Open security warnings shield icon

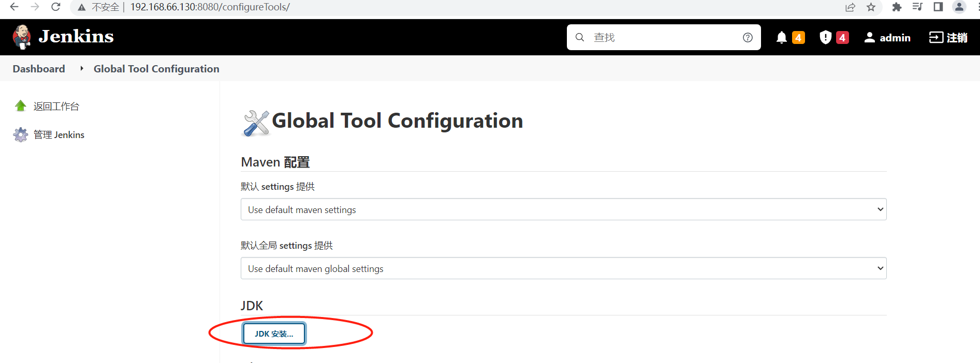point(826,37)
